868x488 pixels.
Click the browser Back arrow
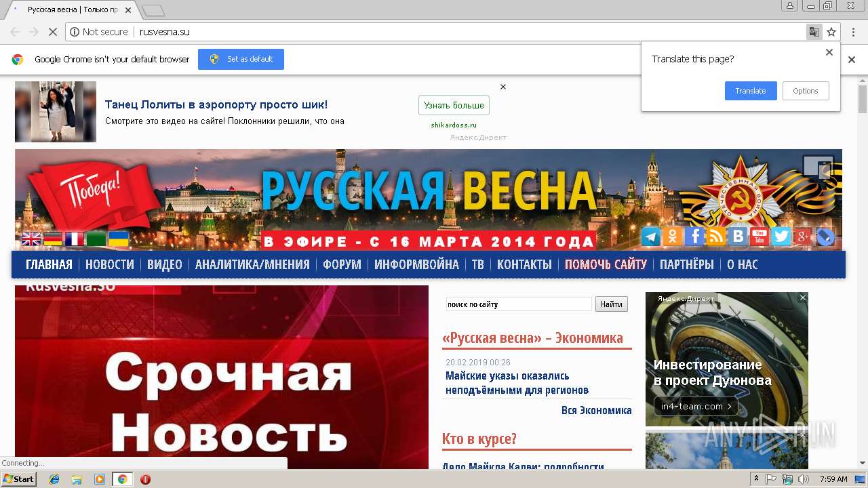click(x=15, y=32)
